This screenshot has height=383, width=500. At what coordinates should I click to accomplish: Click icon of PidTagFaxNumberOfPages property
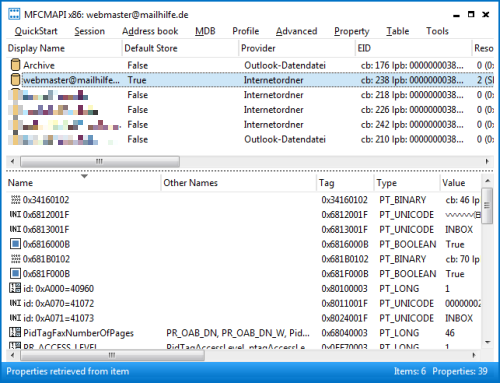click(15, 333)
